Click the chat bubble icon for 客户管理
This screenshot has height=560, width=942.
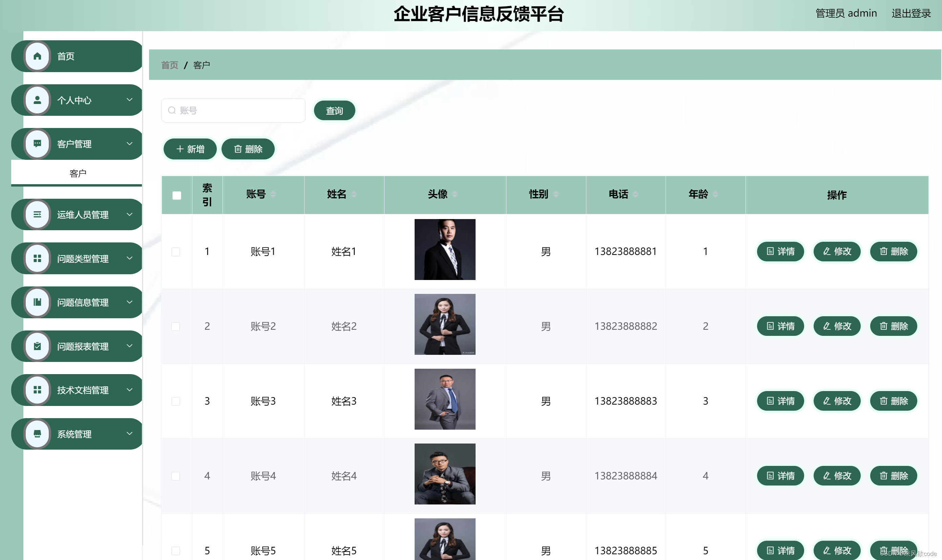pyautogui.click(x=37, y=144)
